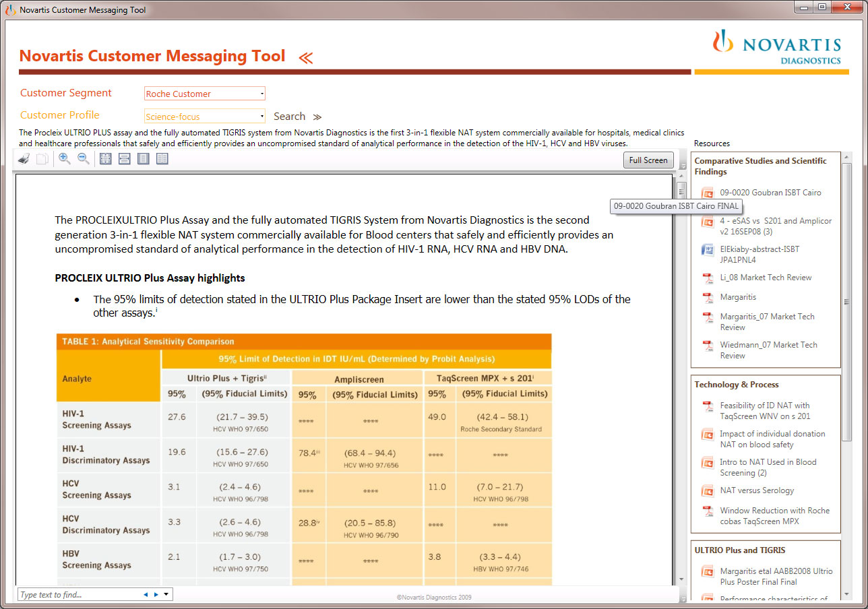Click the PowerPoint icon for NAT versus Serology
The image size is (868, 609).
[708, 491]
